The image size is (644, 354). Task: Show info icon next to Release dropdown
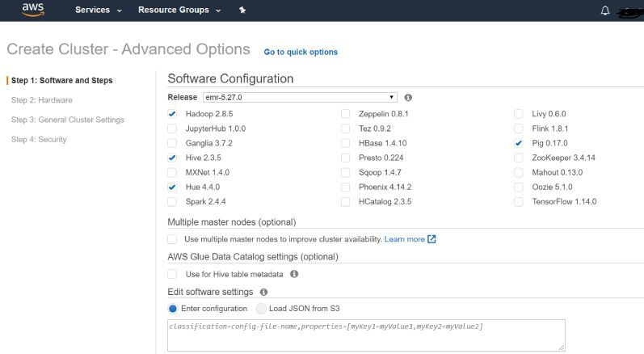408,97
